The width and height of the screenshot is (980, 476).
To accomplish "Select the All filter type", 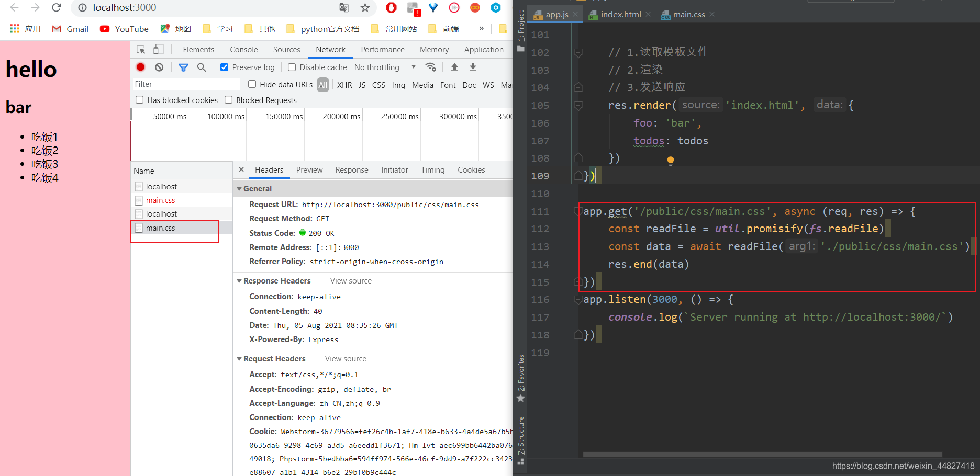I will point(323,85).
